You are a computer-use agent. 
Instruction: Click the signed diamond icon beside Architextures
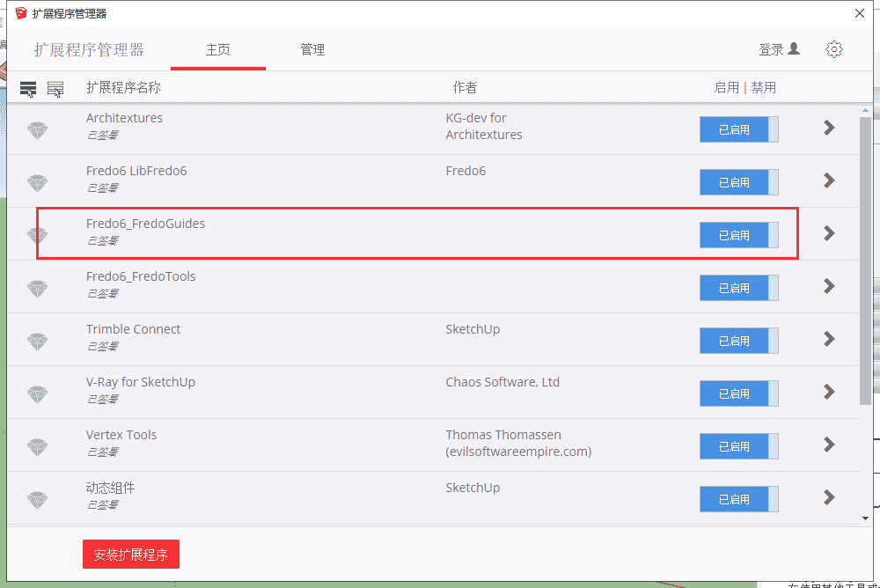pyautogui.click(x=37, y=129)
